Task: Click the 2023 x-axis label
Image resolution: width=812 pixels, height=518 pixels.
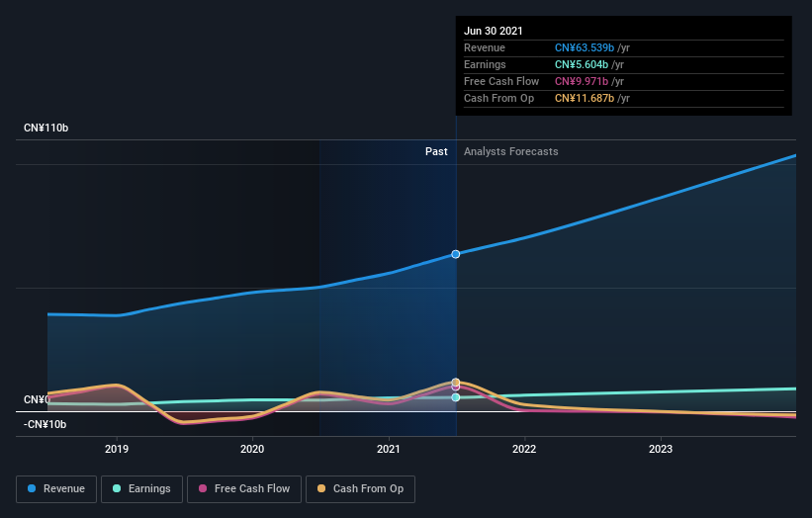Action: (x=661, y=449)
